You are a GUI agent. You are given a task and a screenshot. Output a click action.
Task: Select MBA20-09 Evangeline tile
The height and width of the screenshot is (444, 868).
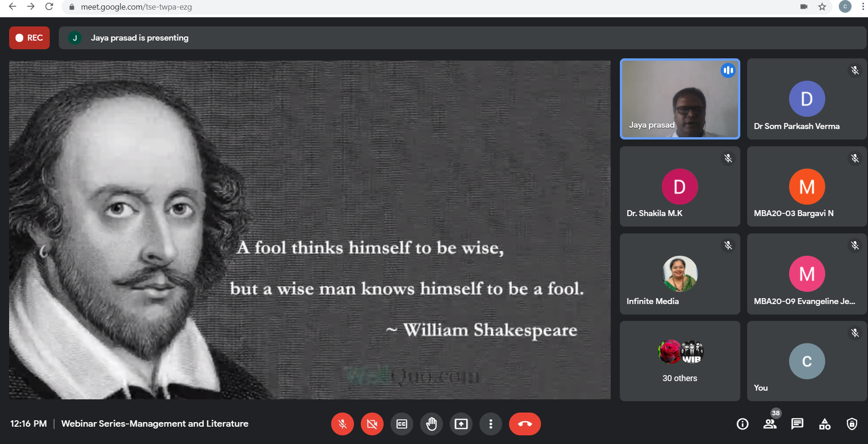tap(807, 274)
